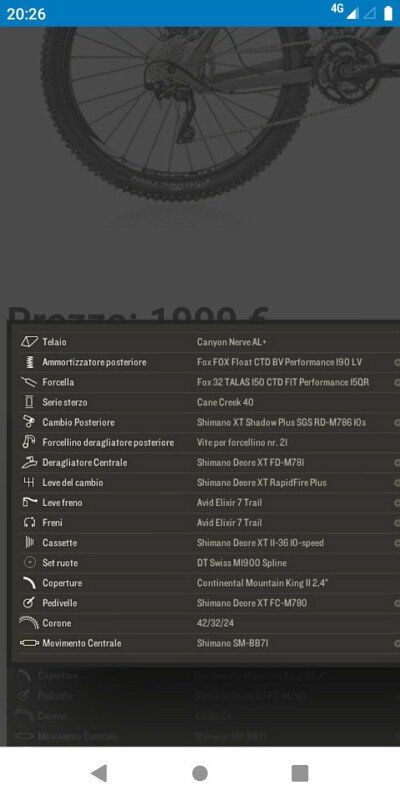Screen dimensions: 400x800
Task: Tap the Corone chainring icon
Action: click(29, 622)
